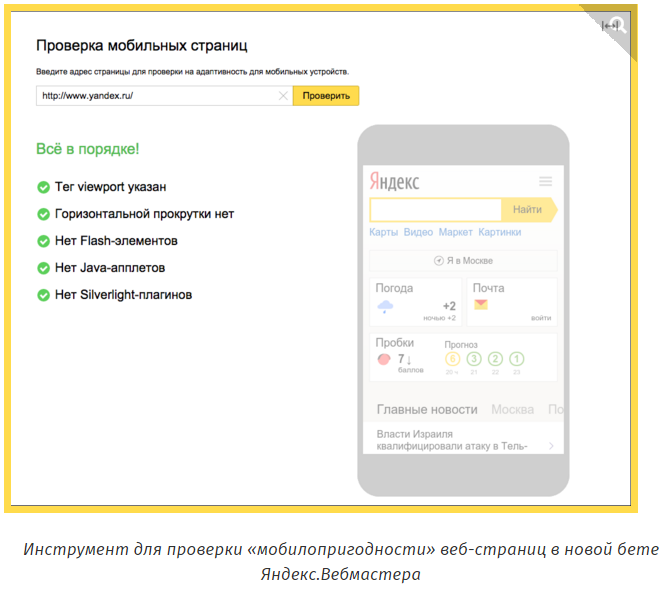The height and width of the screenshot is (593, 667).
Task: Click the 7 баллов traffic score
Action: click(x=409, y=363)
